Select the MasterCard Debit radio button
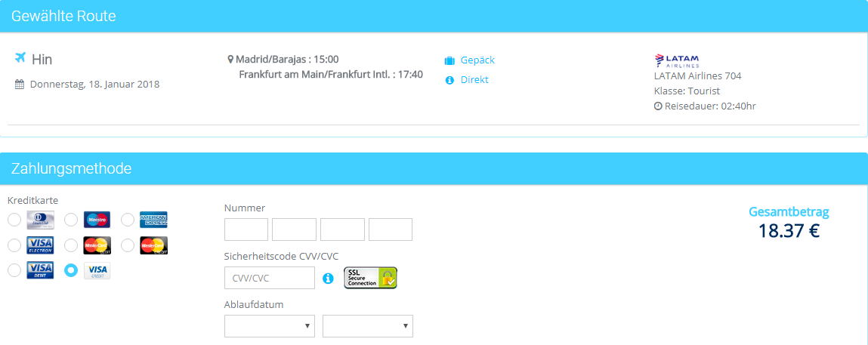Image resolution: width=868 pixels, height=345 pixels. point(71,245)
